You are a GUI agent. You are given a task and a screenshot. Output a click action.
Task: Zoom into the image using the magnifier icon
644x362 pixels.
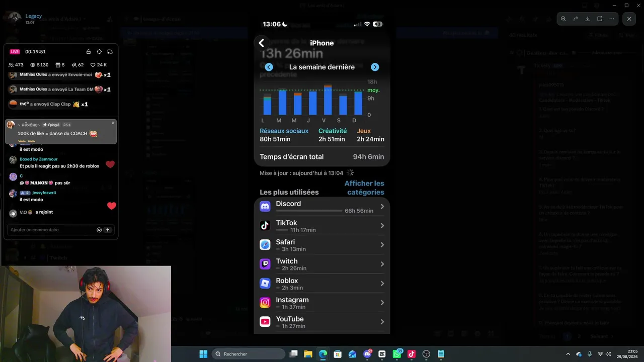coord(563,19)
